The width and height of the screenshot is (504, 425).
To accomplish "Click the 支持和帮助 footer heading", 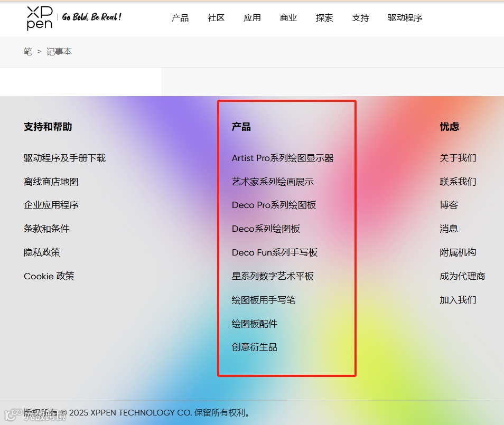I will (48, 127).
